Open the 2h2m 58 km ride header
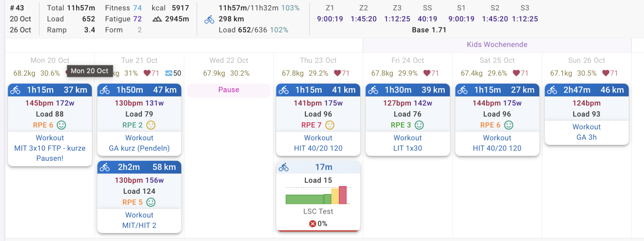The image size is (644, 241). click(139, 167)
